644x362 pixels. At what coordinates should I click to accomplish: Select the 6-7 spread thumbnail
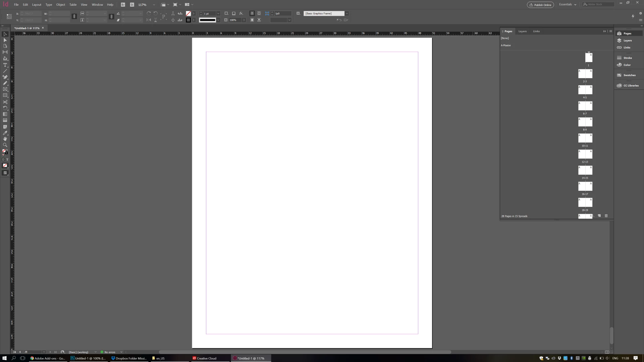(585, 106)
